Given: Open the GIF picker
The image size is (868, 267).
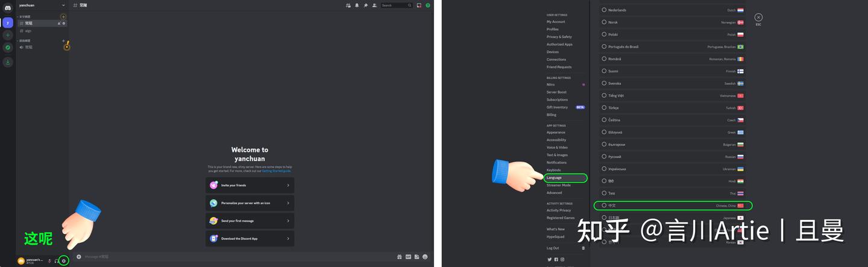Looking at the screenshot, I should (x=408, y=257).
